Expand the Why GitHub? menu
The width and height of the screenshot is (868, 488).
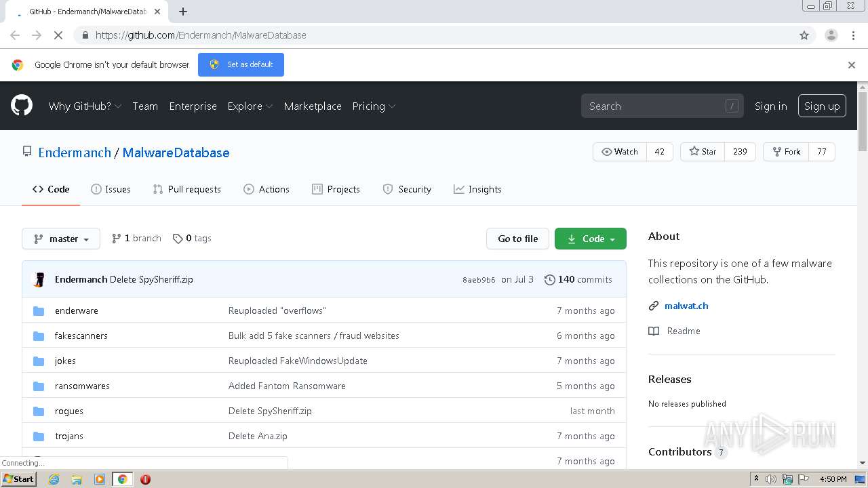tap(85, 106)
